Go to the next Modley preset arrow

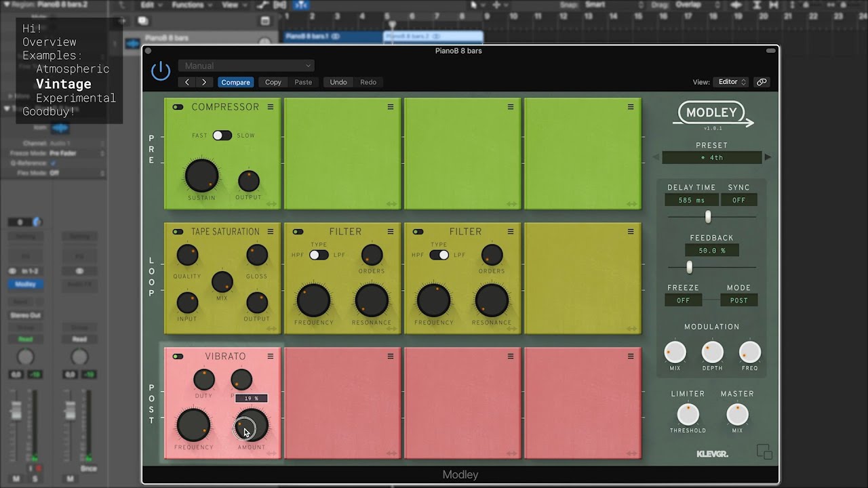point(768,157)
